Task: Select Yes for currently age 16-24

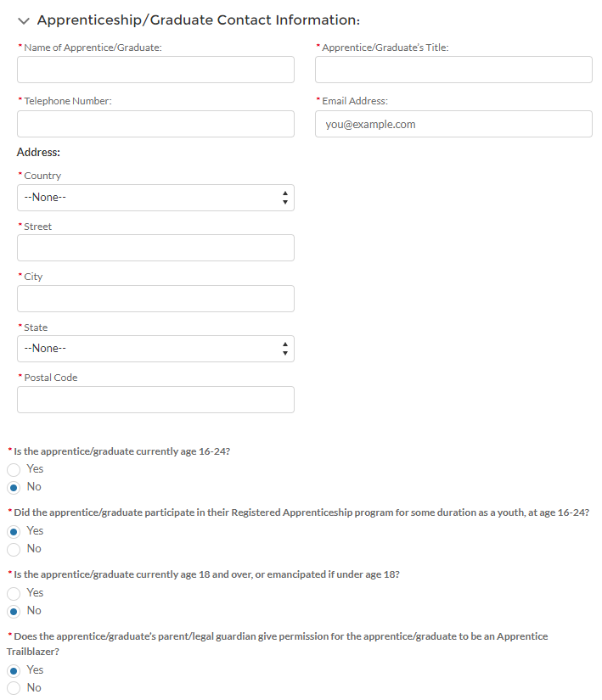Action: tap(14, 469)
